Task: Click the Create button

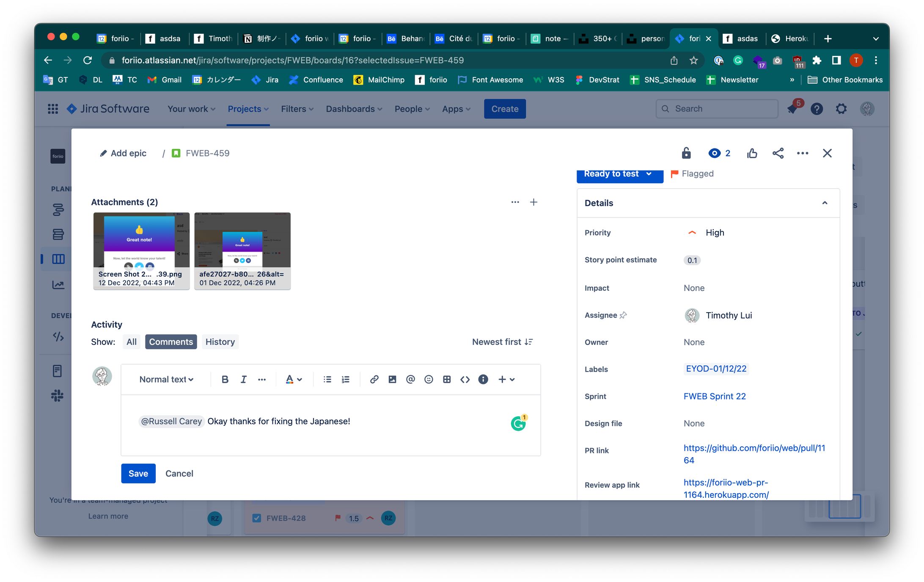Action: 505,109
